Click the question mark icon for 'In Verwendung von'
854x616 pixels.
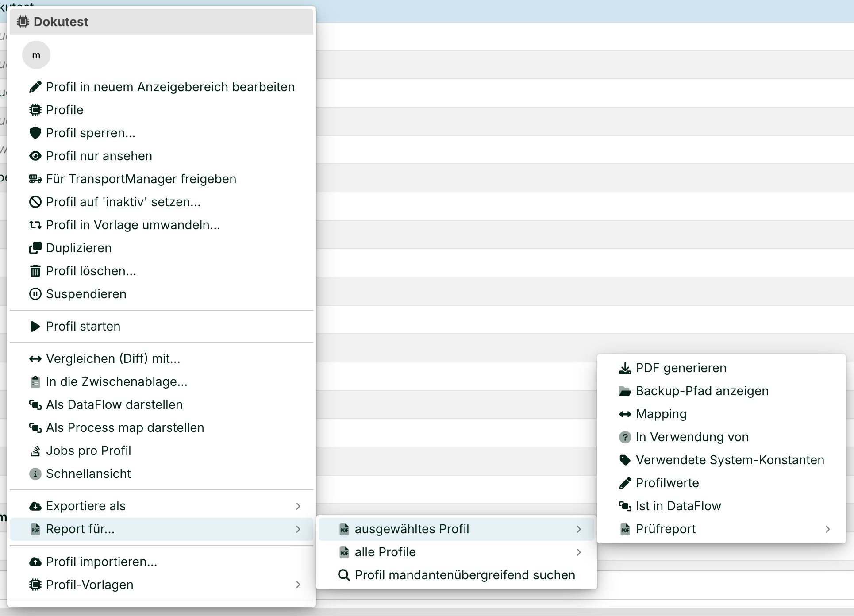click(625, 437)
